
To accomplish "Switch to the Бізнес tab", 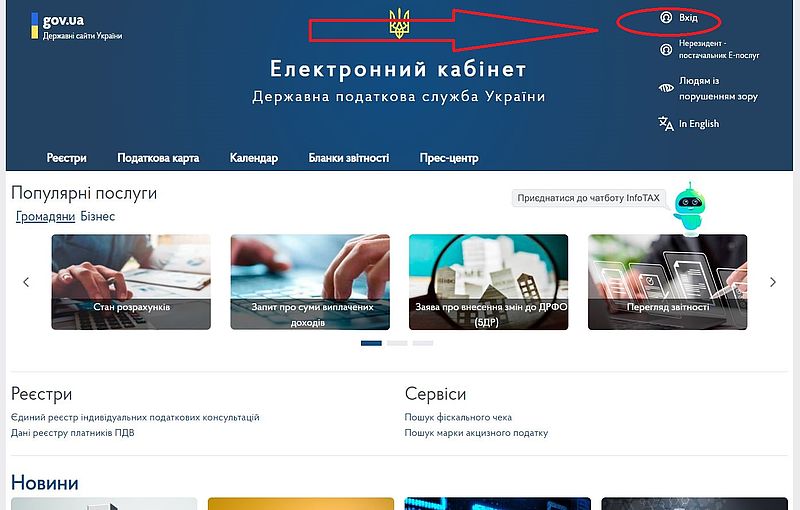I will [x=97, y=216].
